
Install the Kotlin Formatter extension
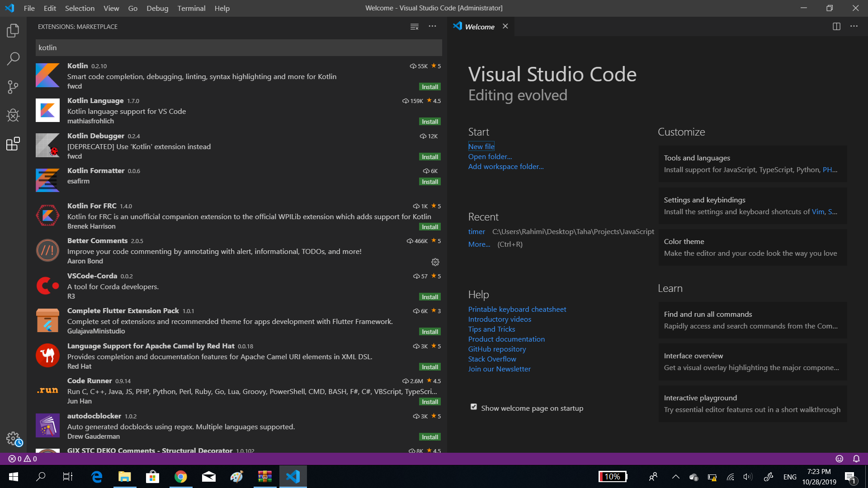[x=430, y=182]
